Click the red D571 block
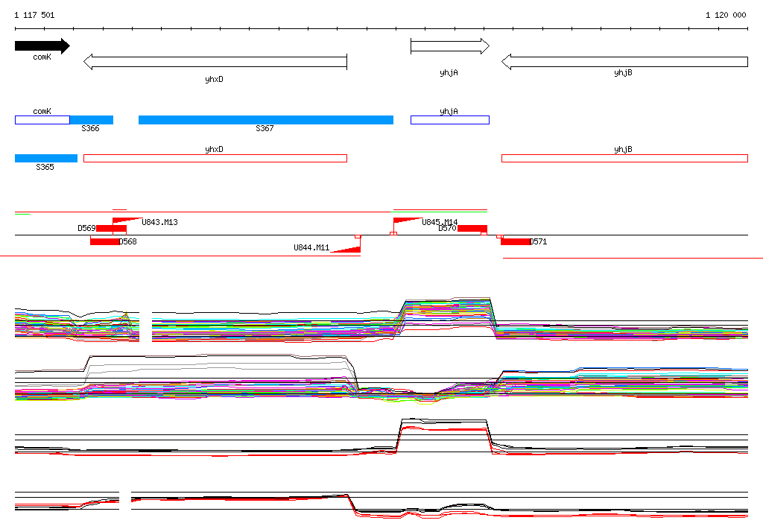 (x=516, y=241)
